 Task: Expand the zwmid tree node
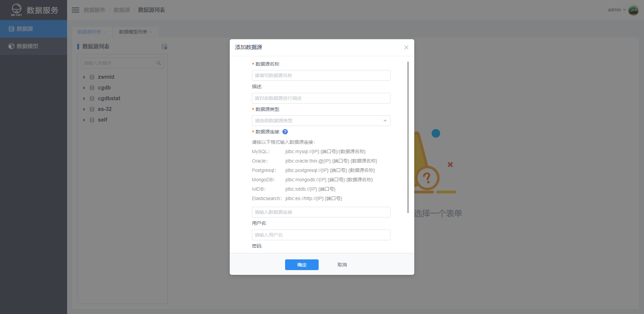click(84, 77)
